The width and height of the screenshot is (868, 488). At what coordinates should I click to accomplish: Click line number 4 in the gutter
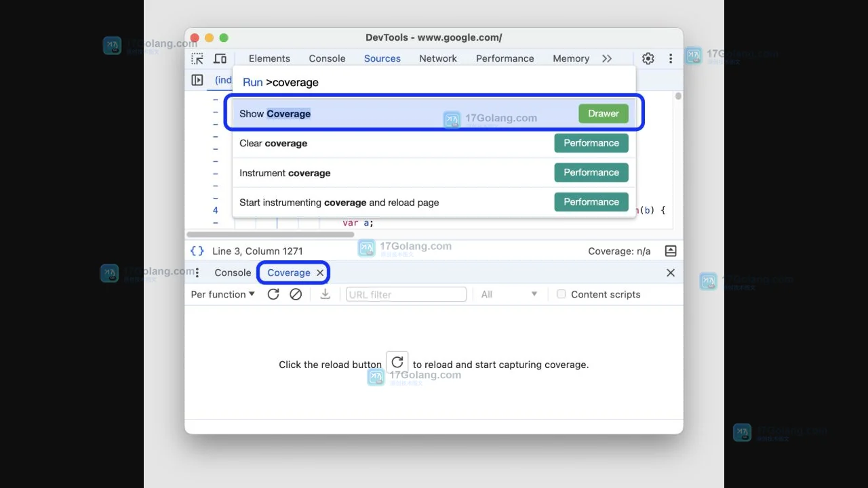216,210
